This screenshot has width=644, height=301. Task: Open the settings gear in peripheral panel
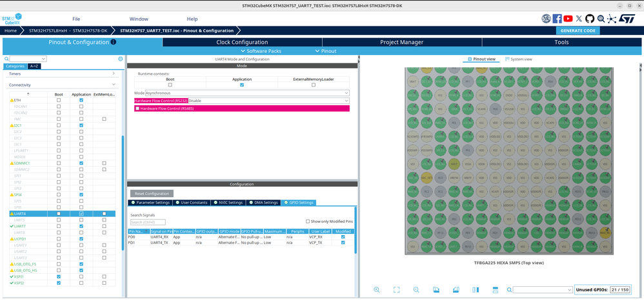(120, 59)
